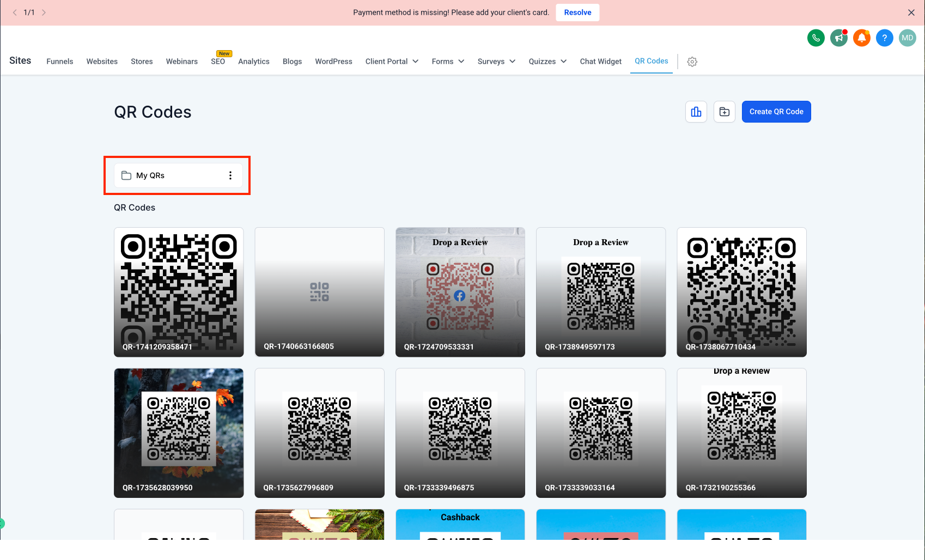Open QR code analytics bar chart icon
Screen dimensions: 925x560
696,112
